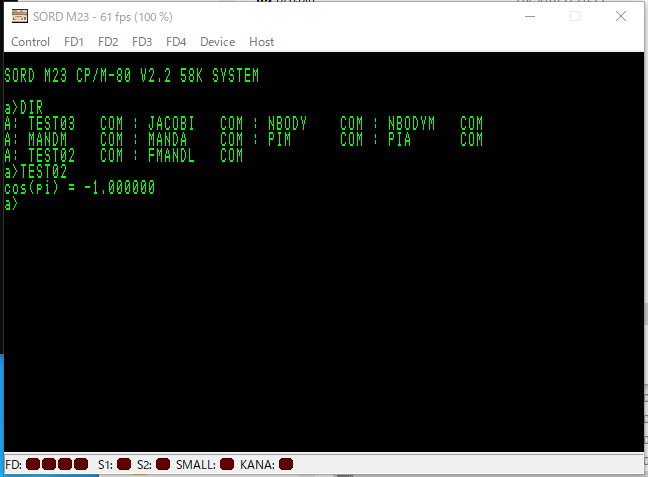Viewport: 648px width, 477px height.
Task: Click the window title 'SORD M23 - 61 fps'
Action: pyautogui.click(x=103, y=17)
